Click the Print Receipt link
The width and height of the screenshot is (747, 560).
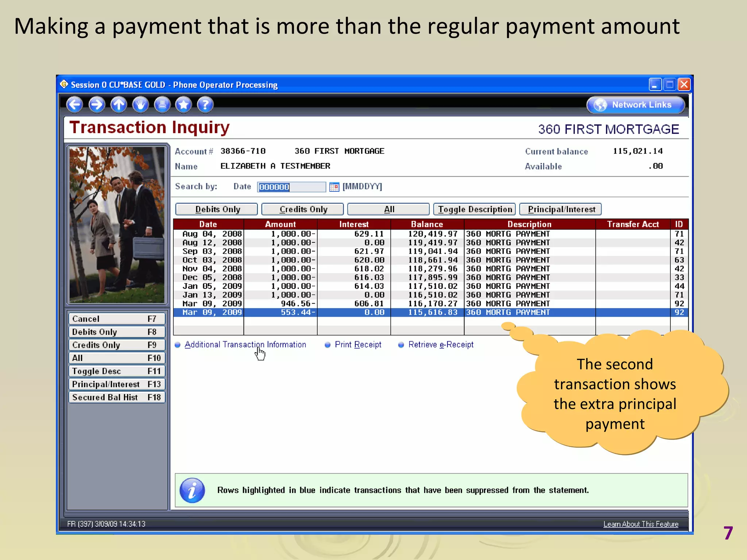pyautogui.click(x=358, y=345)
